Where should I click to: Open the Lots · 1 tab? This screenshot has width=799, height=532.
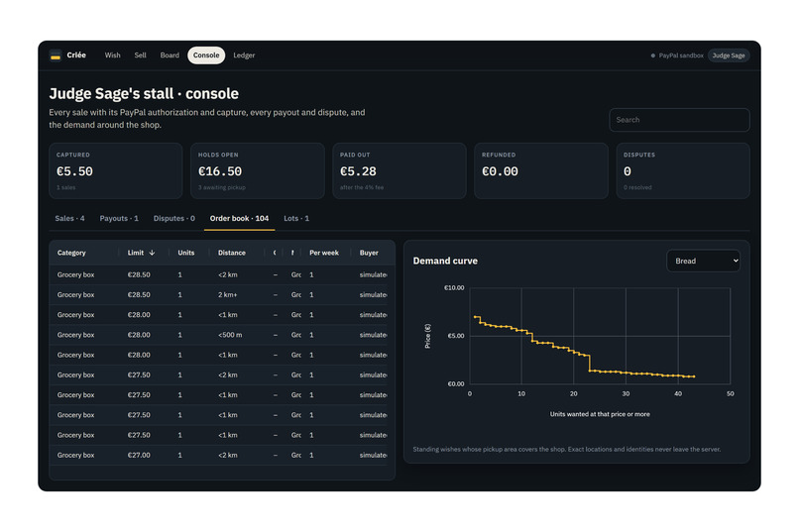pos(296,218)
